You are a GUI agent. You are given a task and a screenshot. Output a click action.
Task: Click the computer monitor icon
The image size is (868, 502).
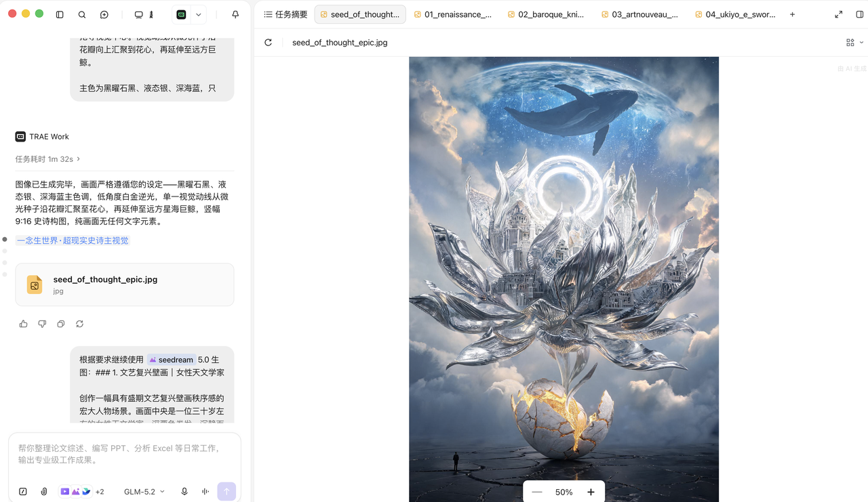(x=139, y=14)
